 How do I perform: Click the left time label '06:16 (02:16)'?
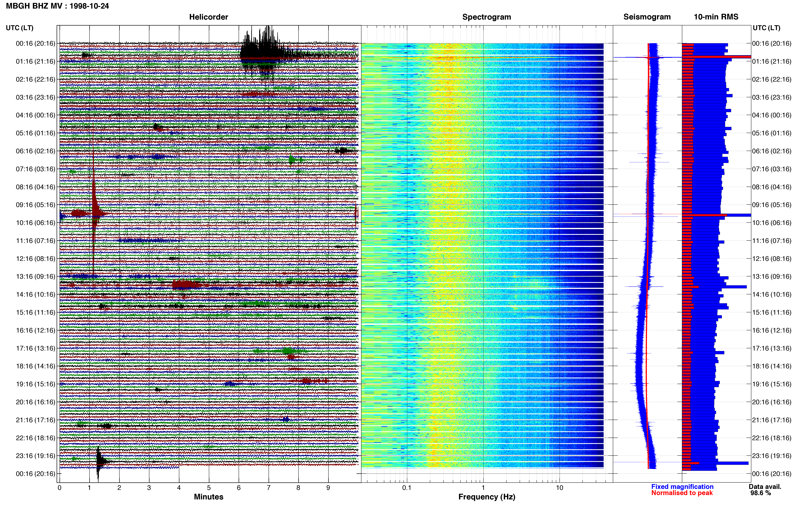(36, 151)
